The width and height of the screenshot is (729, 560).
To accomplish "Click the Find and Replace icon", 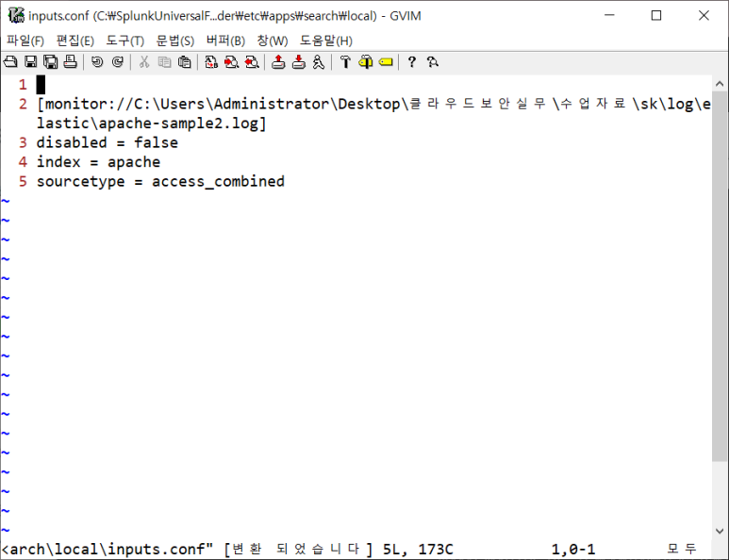I will 211,62.
